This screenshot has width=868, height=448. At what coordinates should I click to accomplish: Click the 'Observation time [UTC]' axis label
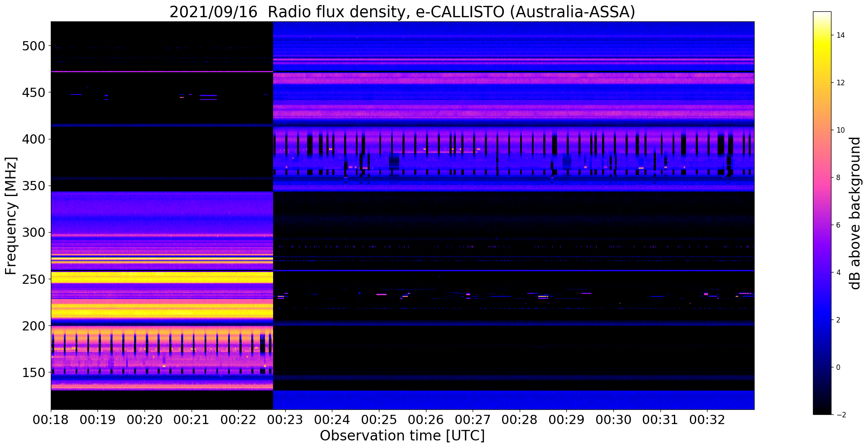click(x=402, y=435)
